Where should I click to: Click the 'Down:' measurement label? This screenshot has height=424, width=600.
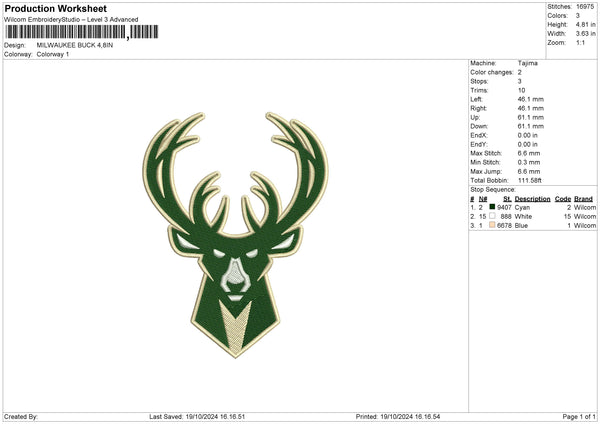point(479,126)
